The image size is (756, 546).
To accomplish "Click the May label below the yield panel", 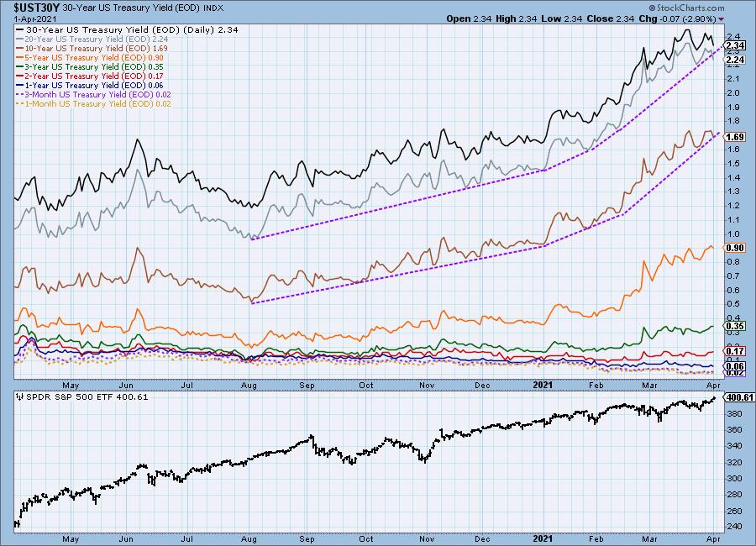I will [x=71, y=385].
